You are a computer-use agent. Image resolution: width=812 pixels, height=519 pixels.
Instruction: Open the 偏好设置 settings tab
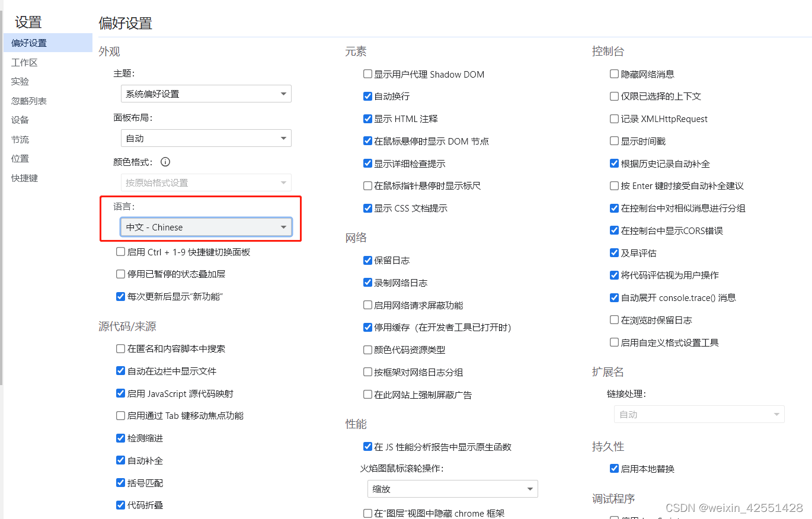tap(47, 43)
